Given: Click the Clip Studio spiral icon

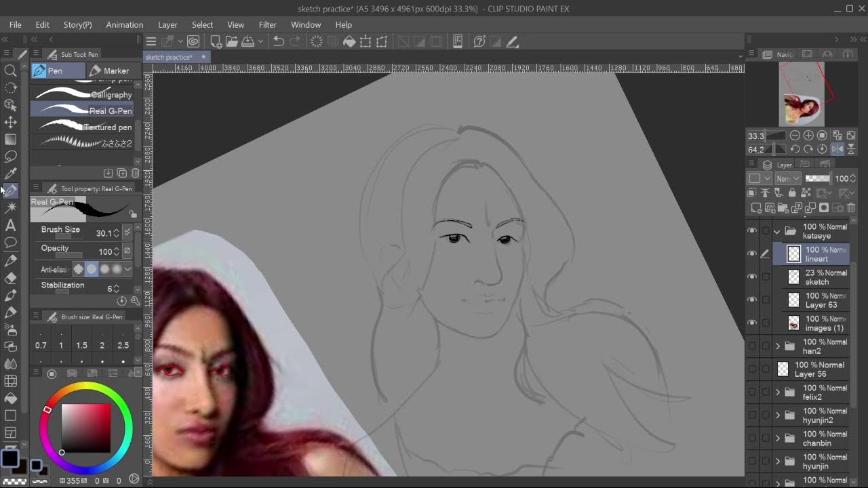Looking at the screenshot, I should 193,42.
